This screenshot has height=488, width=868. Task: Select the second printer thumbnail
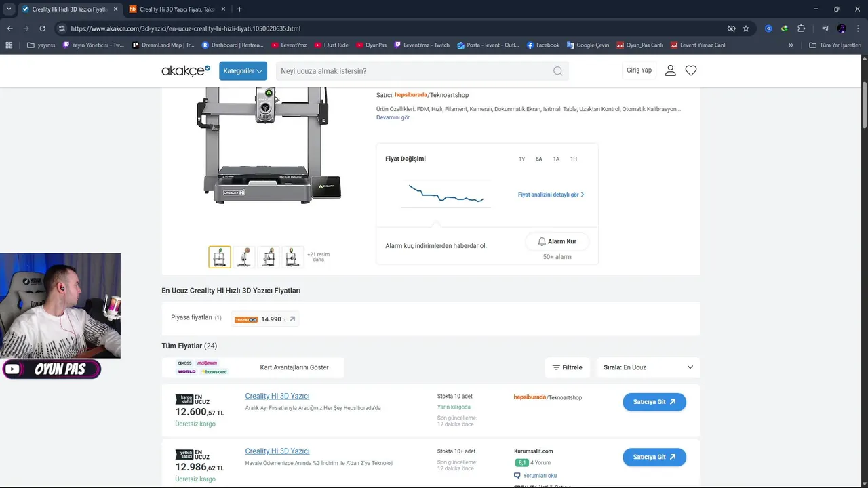244,257
